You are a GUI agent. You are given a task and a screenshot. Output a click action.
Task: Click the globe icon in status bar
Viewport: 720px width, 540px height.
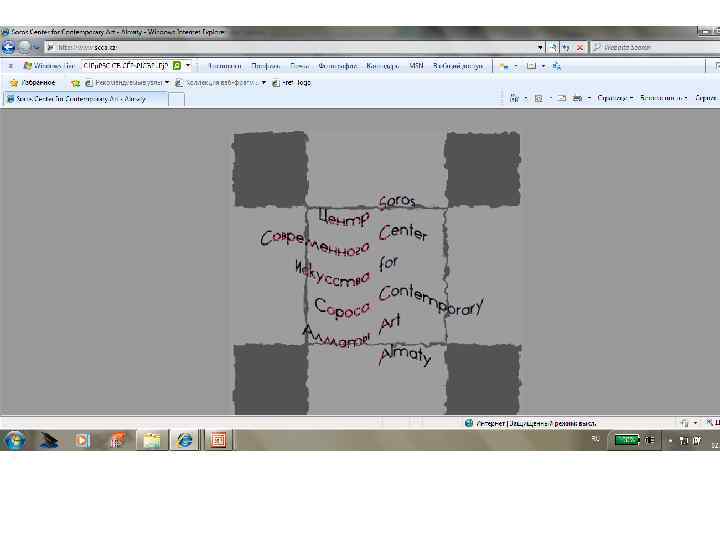click(469, 423)
